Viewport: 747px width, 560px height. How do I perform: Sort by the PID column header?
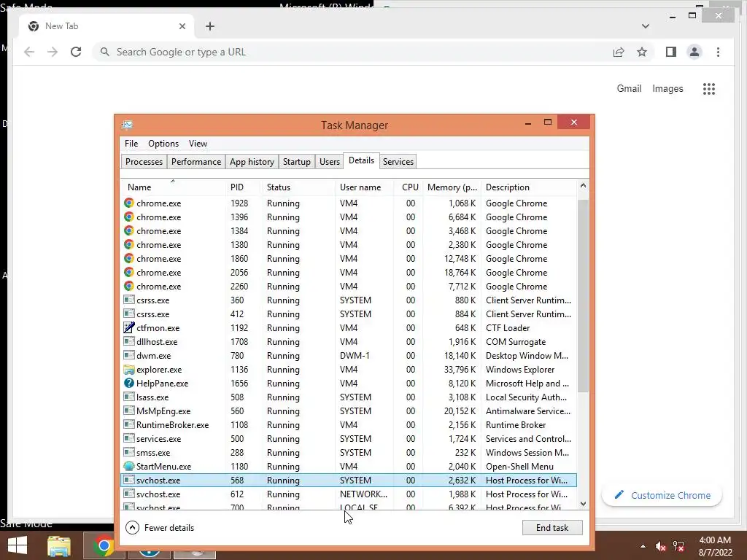point(243,187)
